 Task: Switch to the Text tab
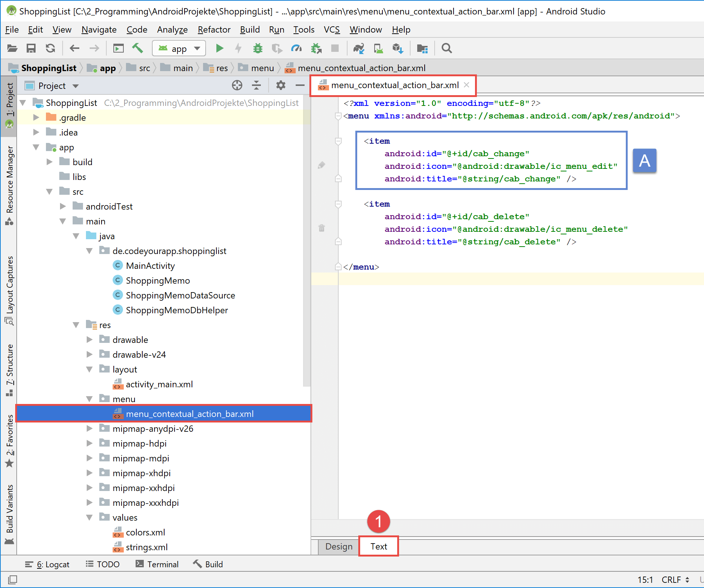coord(379,547)
